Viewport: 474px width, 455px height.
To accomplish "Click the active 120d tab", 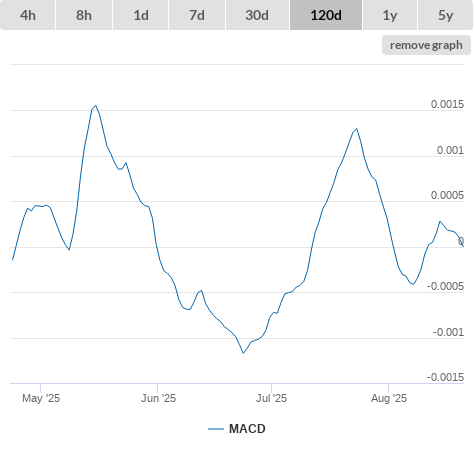I will coord(326,15).
